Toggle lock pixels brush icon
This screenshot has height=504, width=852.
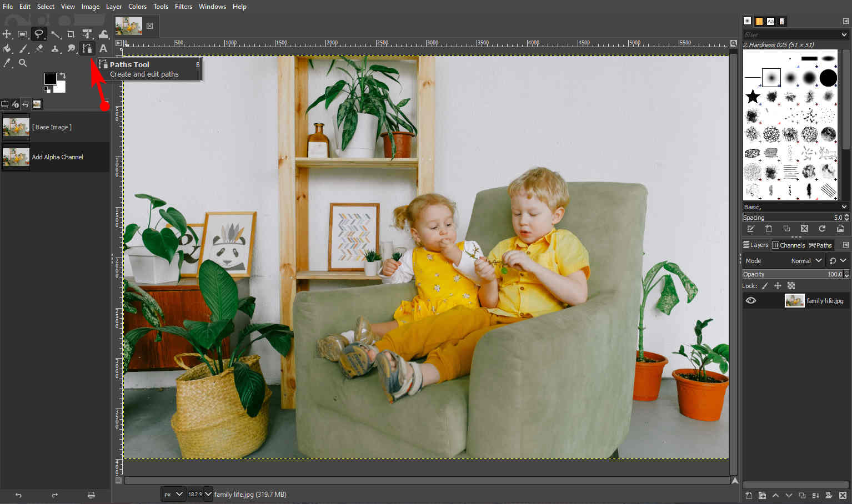tap(765, 286)
